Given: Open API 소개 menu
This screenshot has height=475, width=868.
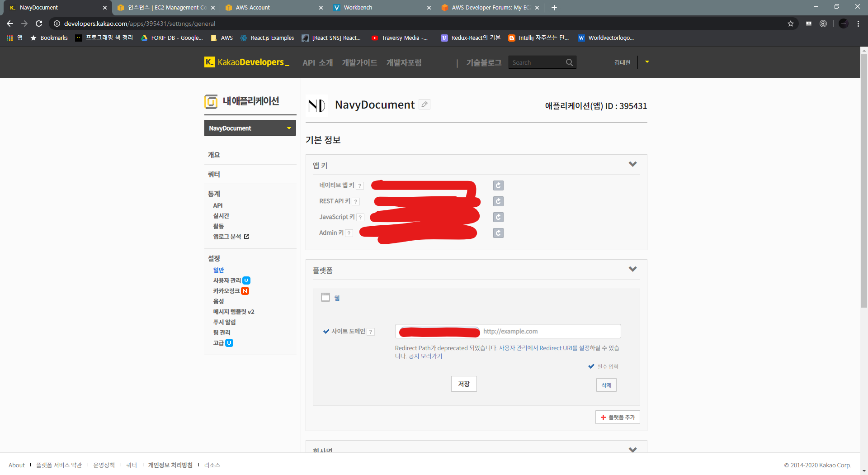Looking at the screenshot, I should [x=318, y=63].
